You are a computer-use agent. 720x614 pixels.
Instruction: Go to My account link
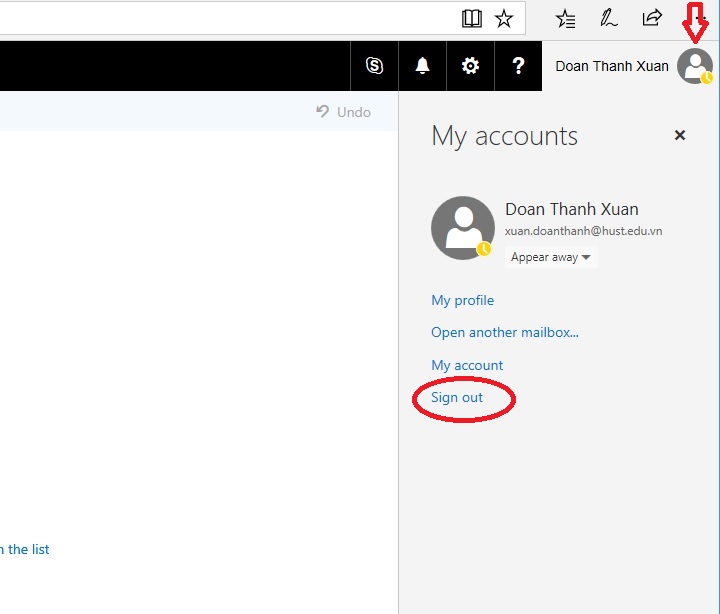(x=467, y=365)
